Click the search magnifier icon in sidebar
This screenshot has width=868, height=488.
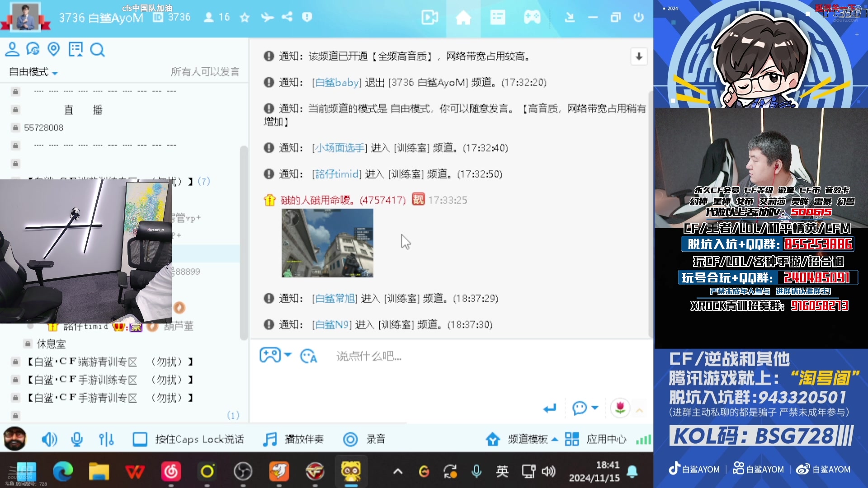[97, 49]
